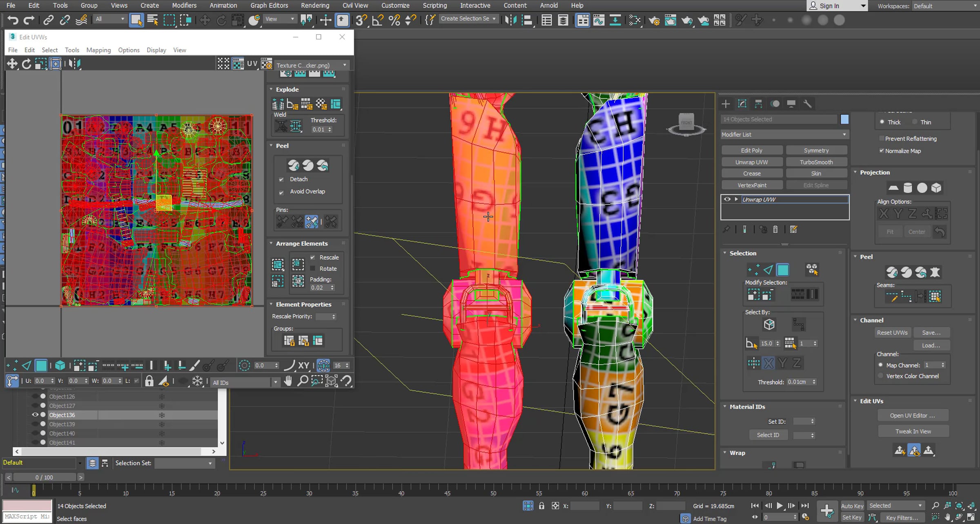980x524 pixels.
Task: Click the TurboSmooth modifier button
Action: tap(816, 162)
